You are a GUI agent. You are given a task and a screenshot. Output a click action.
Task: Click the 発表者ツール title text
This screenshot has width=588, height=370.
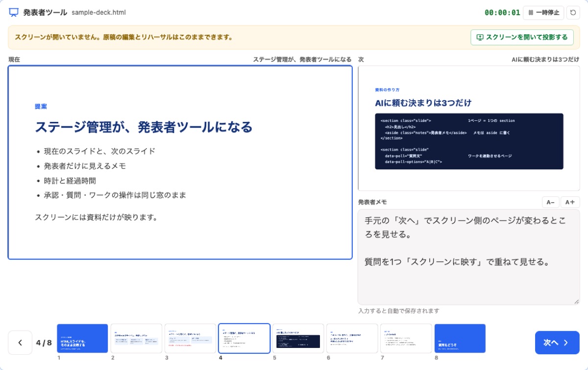45,13
